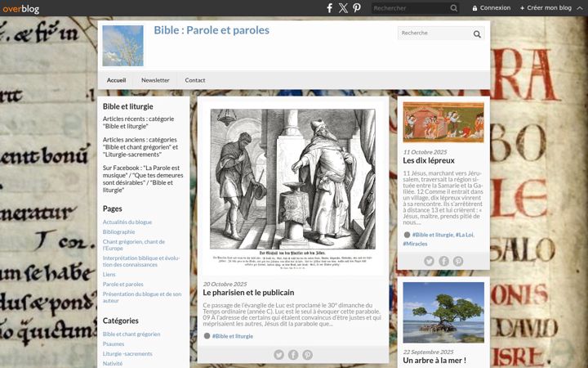588x368 pixels.
Task: Open the #Miracles tag
Action: [415, 244]
